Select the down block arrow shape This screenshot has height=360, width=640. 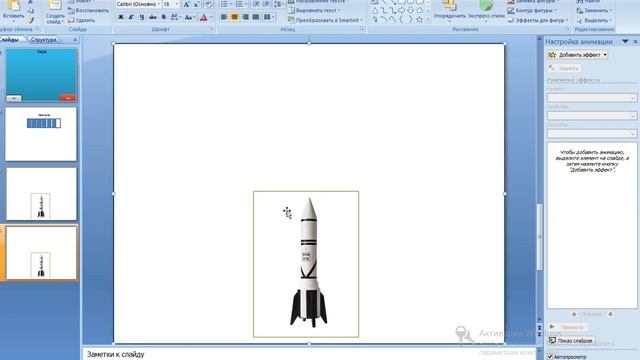(x=411, y=11)
